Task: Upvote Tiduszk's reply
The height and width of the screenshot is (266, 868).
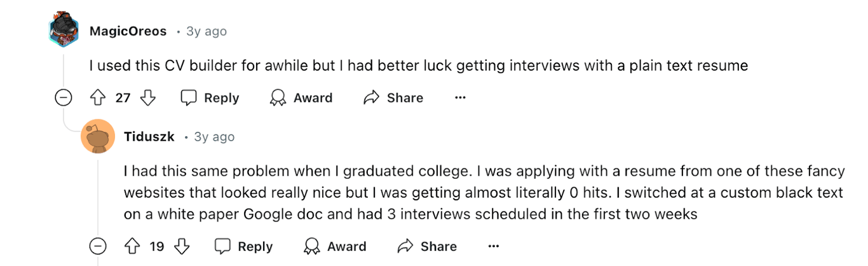Action: click(132, 246)
